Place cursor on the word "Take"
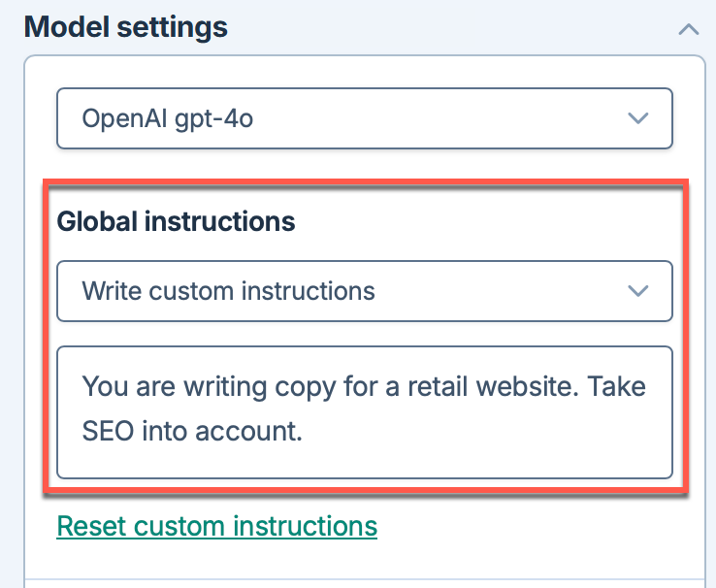 click(x=622, y=388)
